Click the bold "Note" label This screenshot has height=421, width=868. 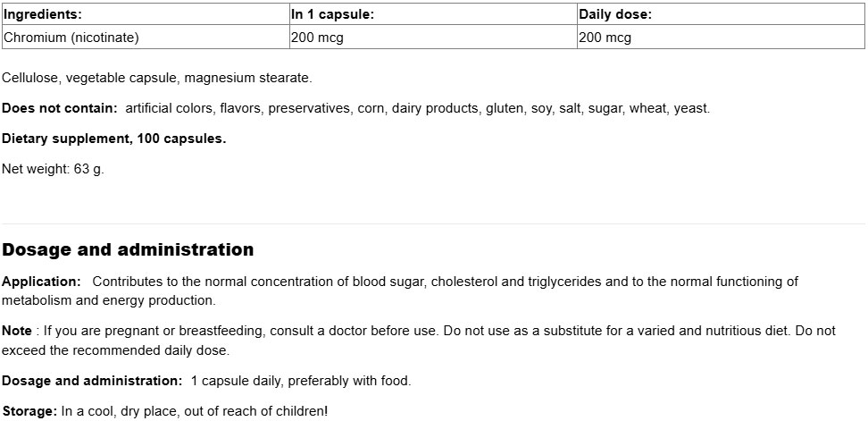coord(17,331)
